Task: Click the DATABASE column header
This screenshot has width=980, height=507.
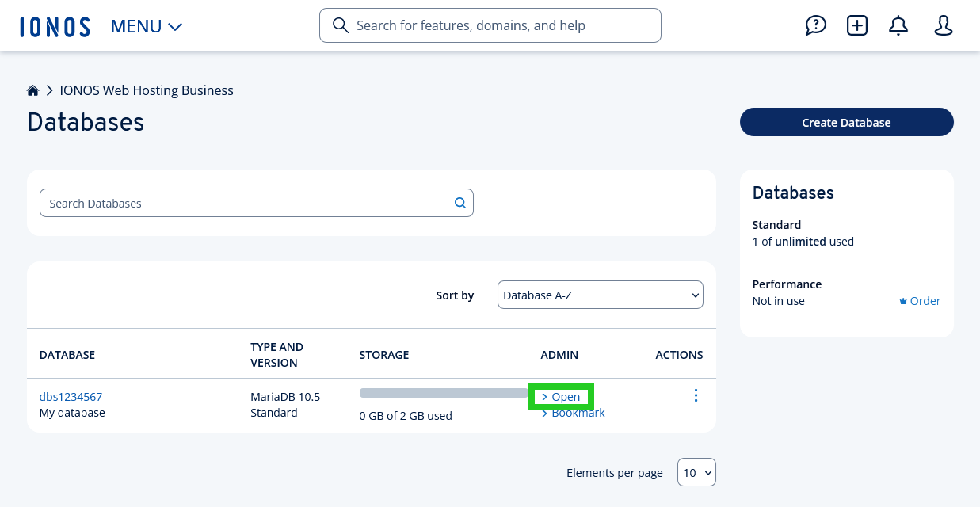Action: pyautogui.click(x=67, y=354)
